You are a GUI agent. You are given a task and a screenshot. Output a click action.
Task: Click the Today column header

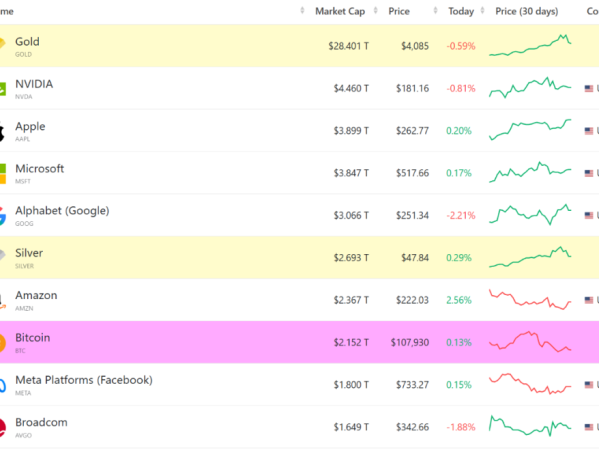click(461, 11)
